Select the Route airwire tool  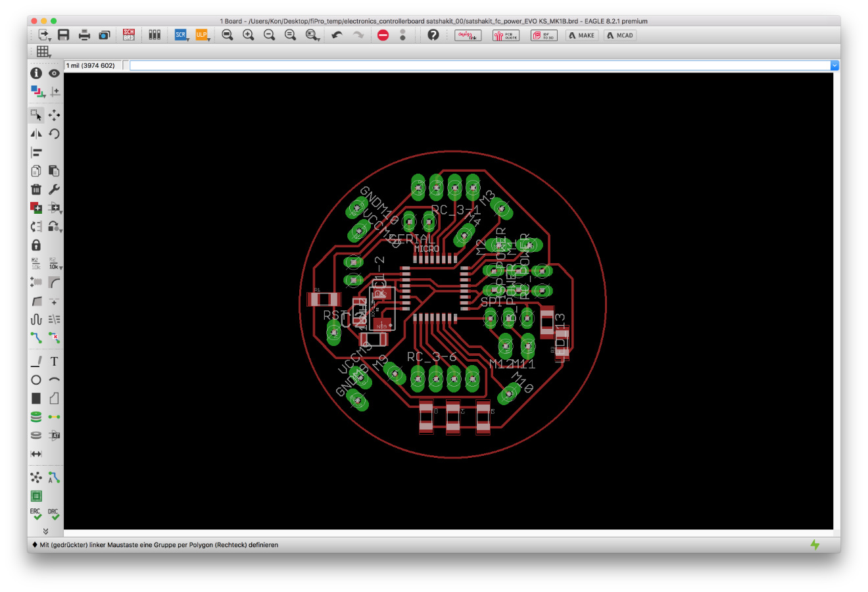[x=36, y=337]
